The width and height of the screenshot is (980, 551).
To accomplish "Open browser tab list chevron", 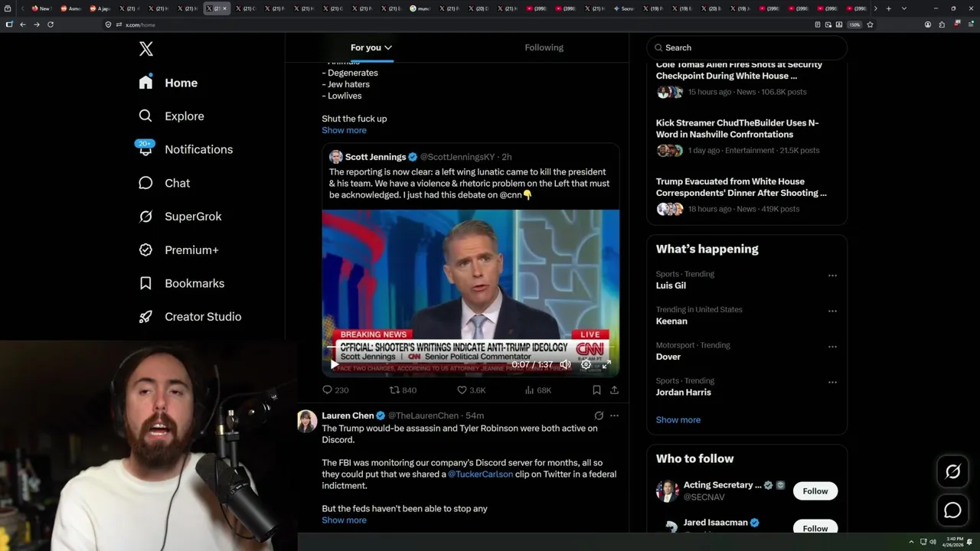I will click(904, 8).
